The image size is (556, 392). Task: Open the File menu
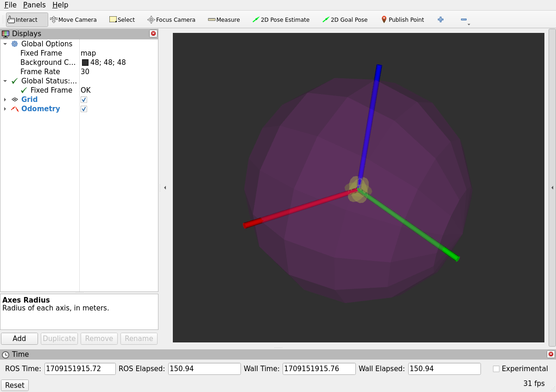[10, 5]
